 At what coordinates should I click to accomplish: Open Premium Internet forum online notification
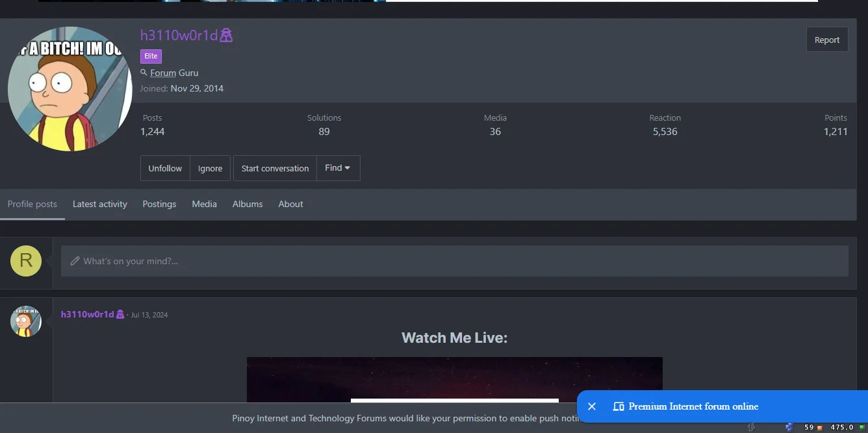pos(693,406)
